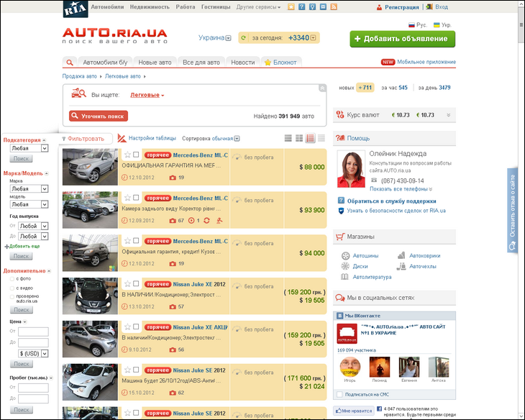
Task: Click 'Оставить отзыв о сайте' side tab
Action: [x=512, y=210]
